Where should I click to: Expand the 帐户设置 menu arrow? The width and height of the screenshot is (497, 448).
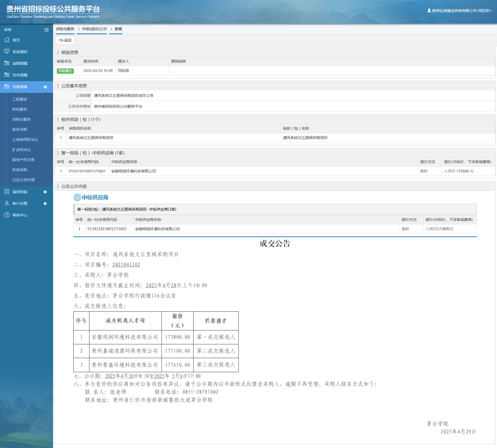[45, 204]
